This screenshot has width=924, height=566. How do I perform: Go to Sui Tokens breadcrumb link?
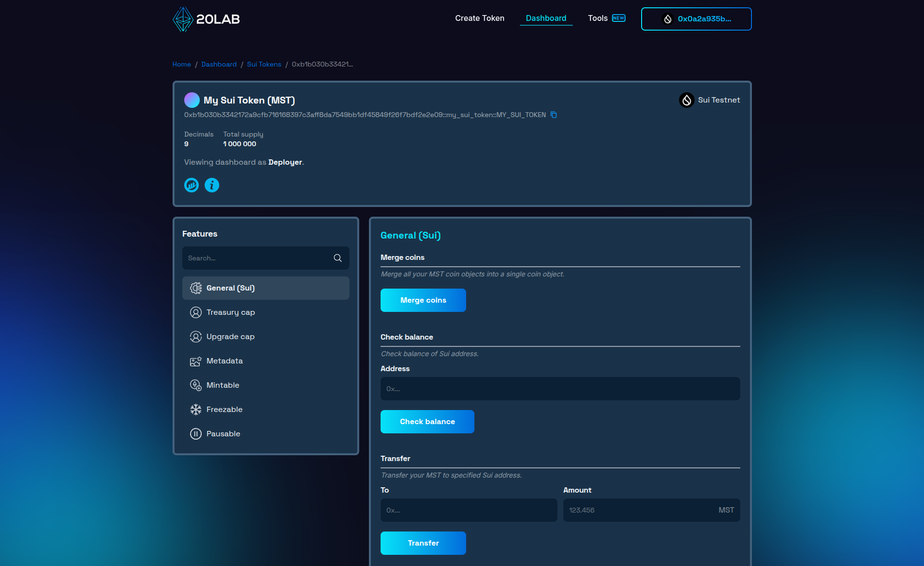264,64
